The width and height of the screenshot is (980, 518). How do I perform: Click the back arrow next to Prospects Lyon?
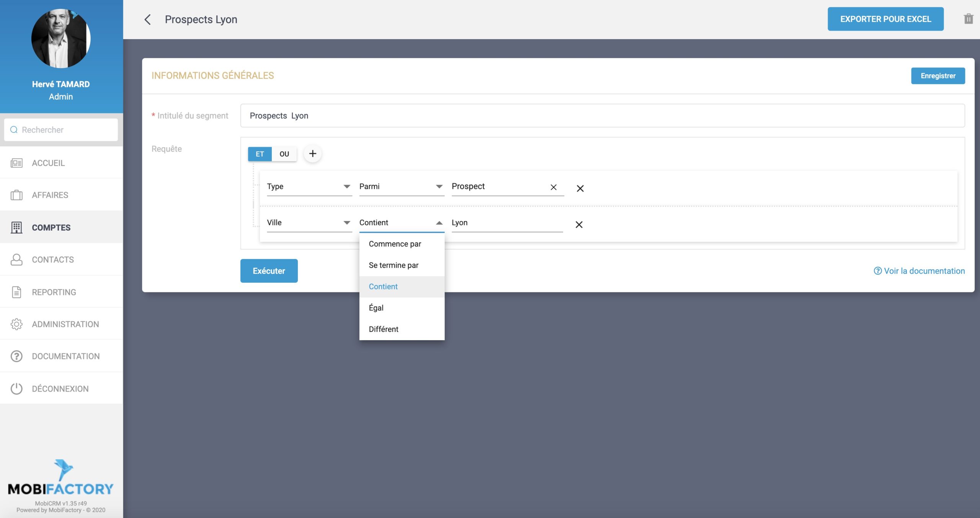(147, 20)
